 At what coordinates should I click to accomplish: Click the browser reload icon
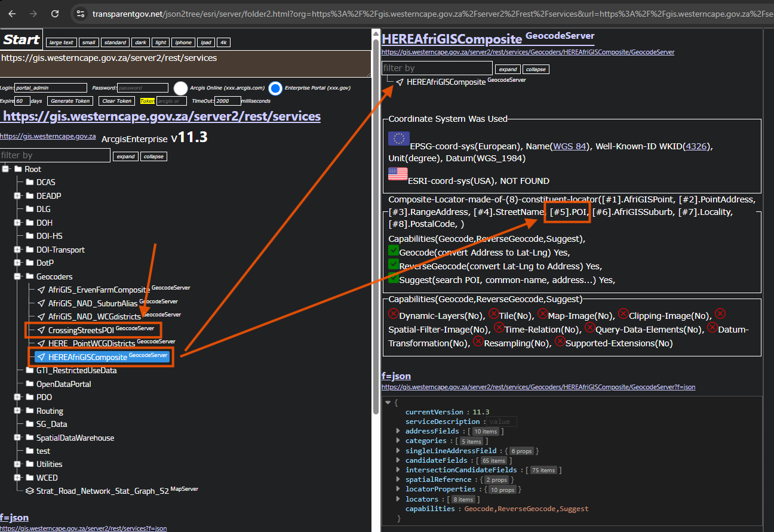click(x=55, y=13)
